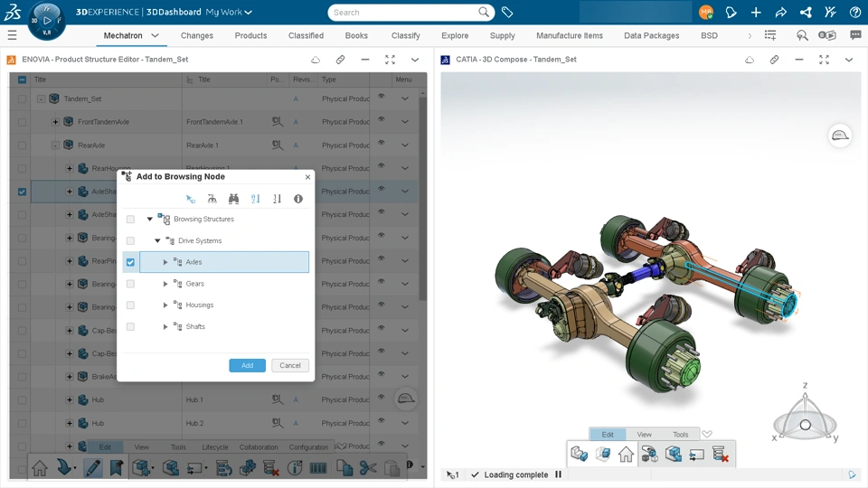The width and height of the screenshot is (868, 488).
Task: Toggle the Tandem_Set row checkbox
Action: pos(22,99)
